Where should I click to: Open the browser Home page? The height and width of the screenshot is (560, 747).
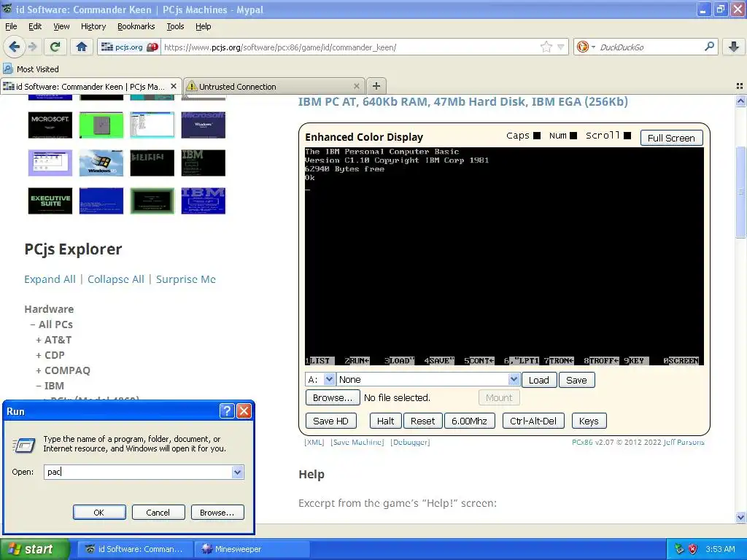(x=82, y=47)
